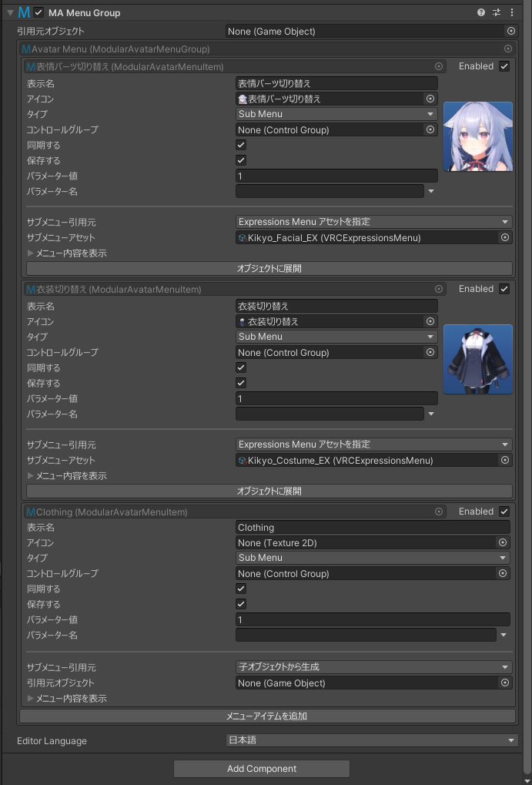Click オブジェクトに展開 button under Kikyo_Costume_EX
This screenshot has width=532, height=785.
269,491
